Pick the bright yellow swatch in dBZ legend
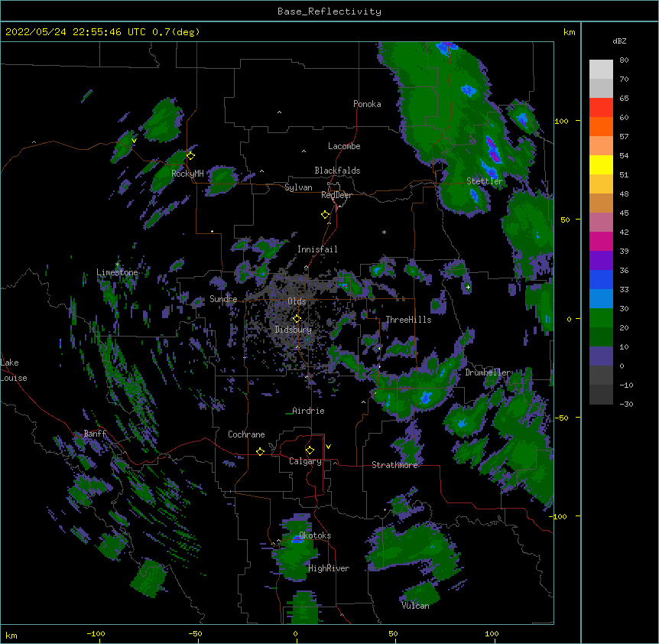Screen dimensions: 659x644 (601, 164)
